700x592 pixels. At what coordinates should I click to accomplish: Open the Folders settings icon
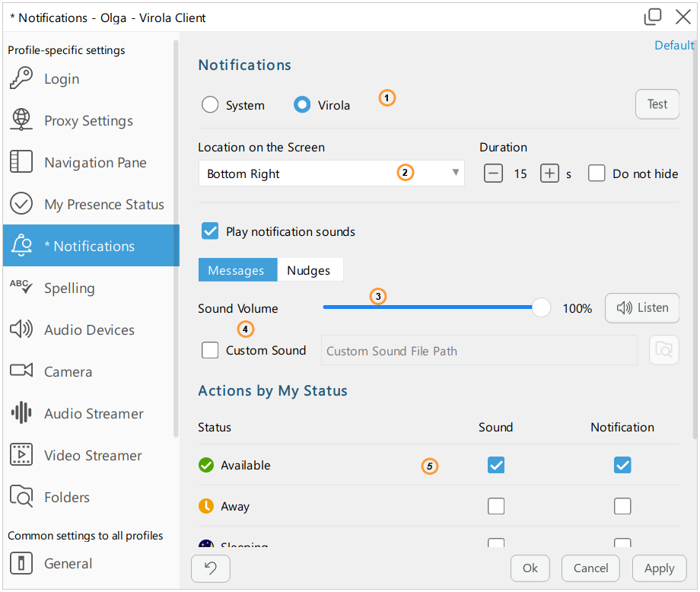[21, 496]
